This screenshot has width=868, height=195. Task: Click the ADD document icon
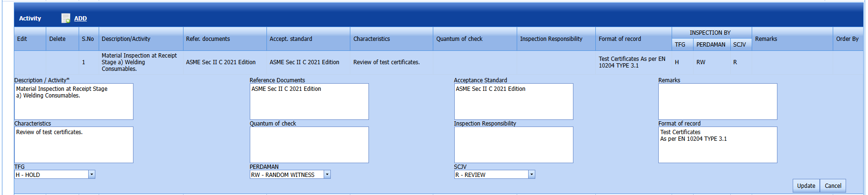click(x=66, y=19)
